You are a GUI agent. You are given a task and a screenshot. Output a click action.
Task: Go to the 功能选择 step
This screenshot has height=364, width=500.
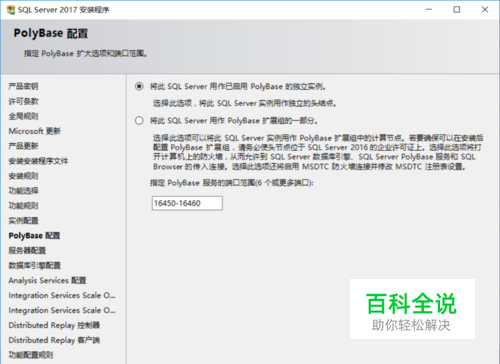point(23,191)
